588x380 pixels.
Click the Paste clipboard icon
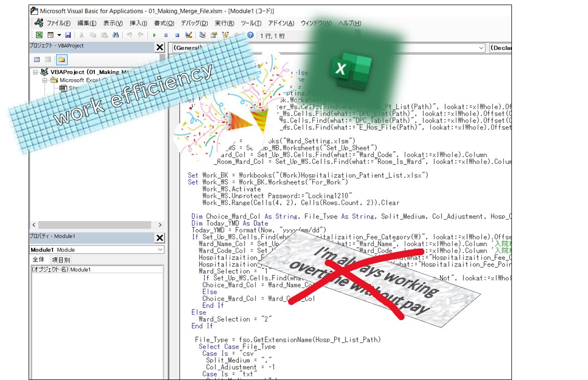pyautogui.click(x=104, y=35)
